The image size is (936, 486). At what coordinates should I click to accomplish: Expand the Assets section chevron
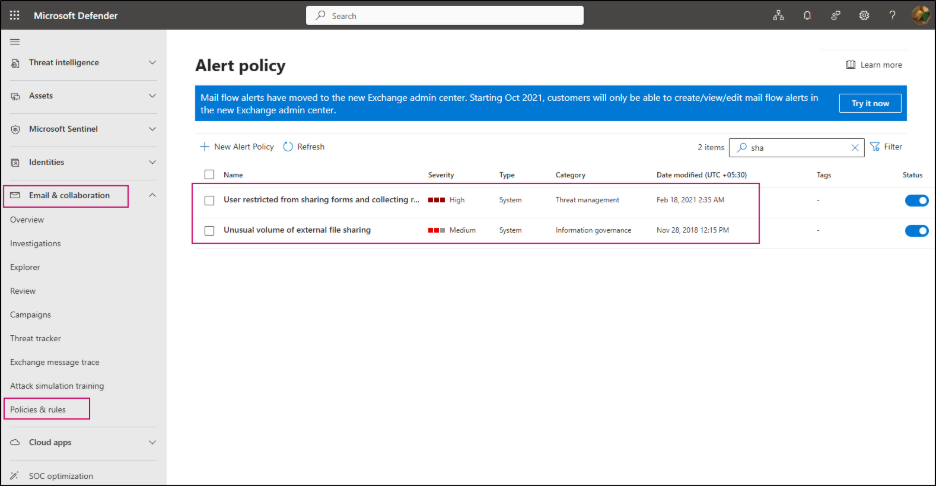152,96
